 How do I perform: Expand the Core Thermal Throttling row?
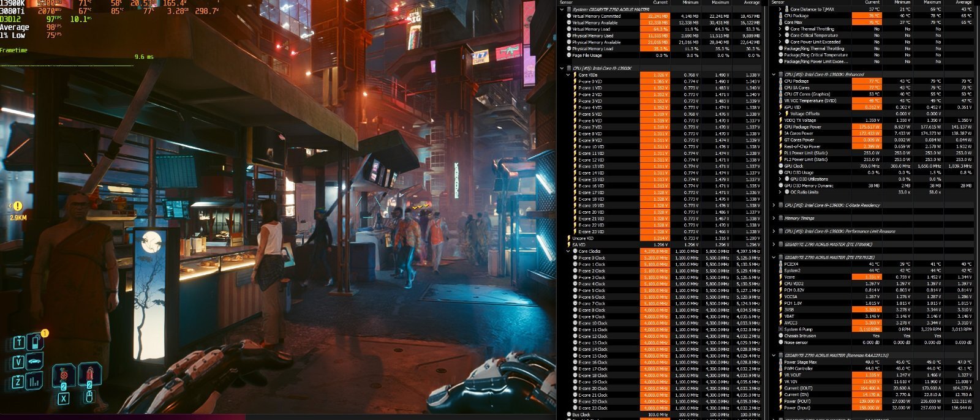pyautogui.click(x=780, y=29)
